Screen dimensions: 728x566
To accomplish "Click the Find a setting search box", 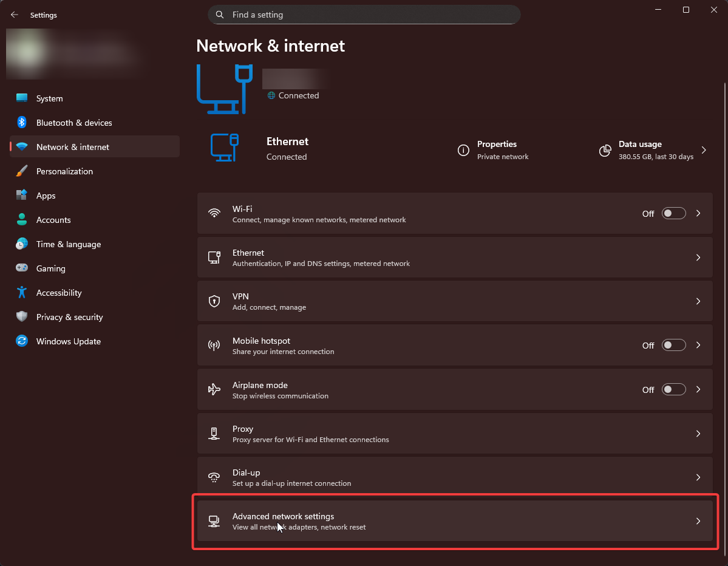I will pyautogui.click(x=364, y=15).
